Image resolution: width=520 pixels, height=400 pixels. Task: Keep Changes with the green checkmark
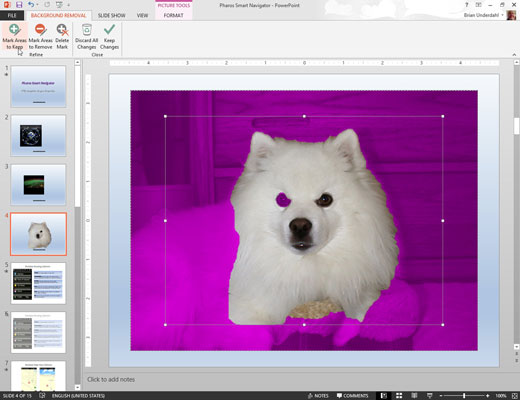click(x=109, y=37)
